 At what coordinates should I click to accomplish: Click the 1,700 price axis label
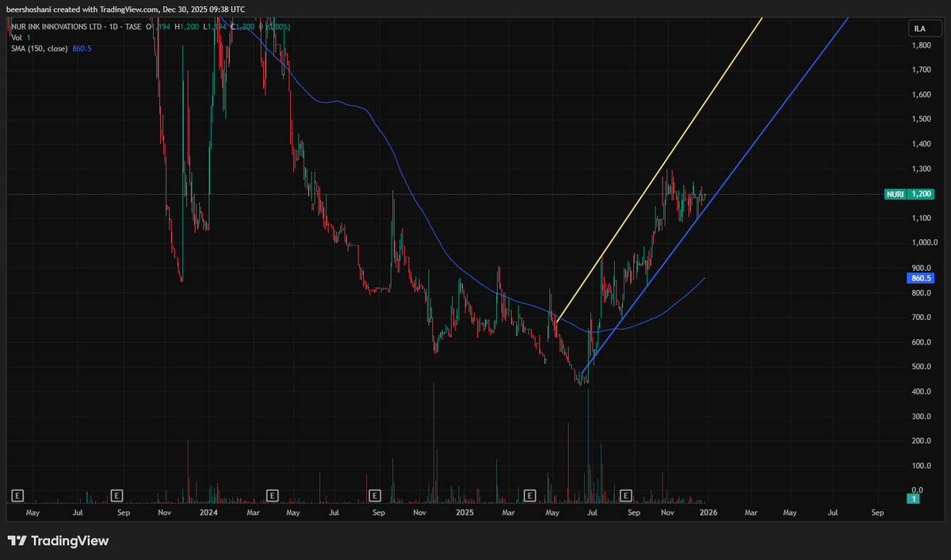(921, 70)
